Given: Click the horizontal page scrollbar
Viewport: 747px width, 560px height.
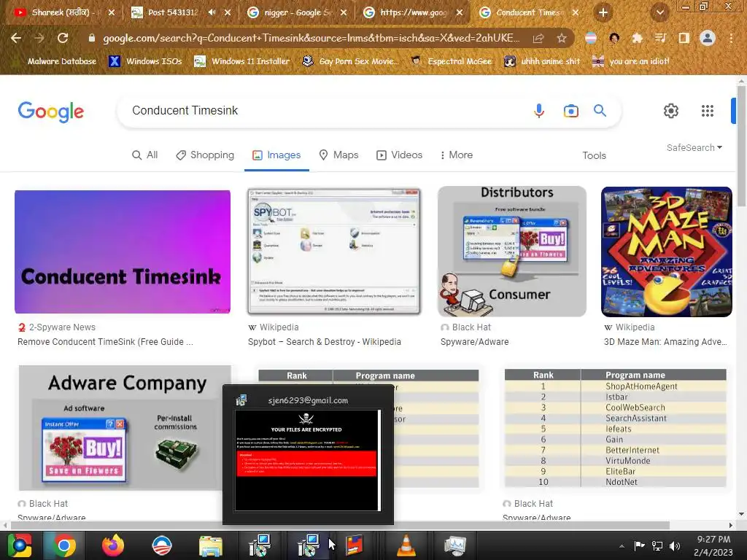Looking at the screenshot, I should (x=340, y=525).
